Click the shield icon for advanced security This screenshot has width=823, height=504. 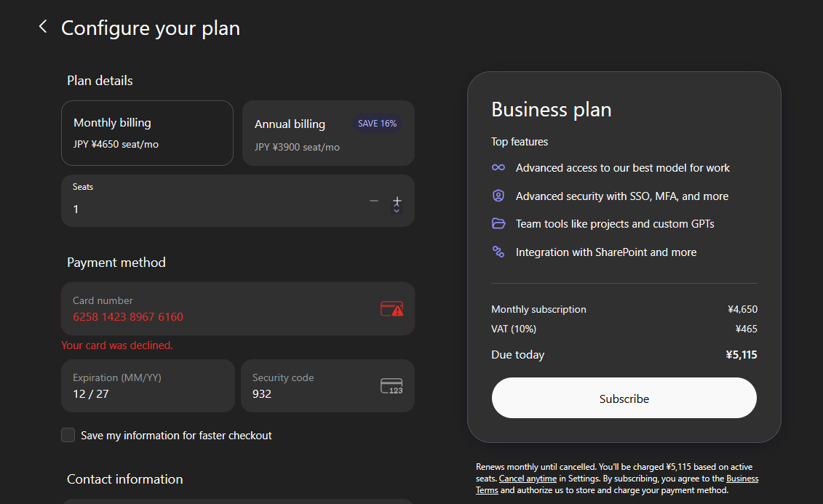[x=498, y=196]
